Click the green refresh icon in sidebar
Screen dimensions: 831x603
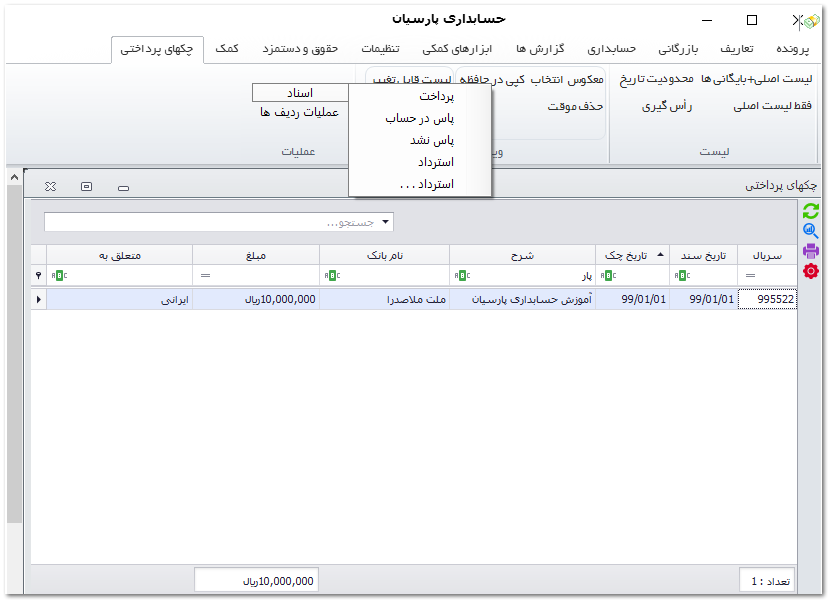coord(811,210)
